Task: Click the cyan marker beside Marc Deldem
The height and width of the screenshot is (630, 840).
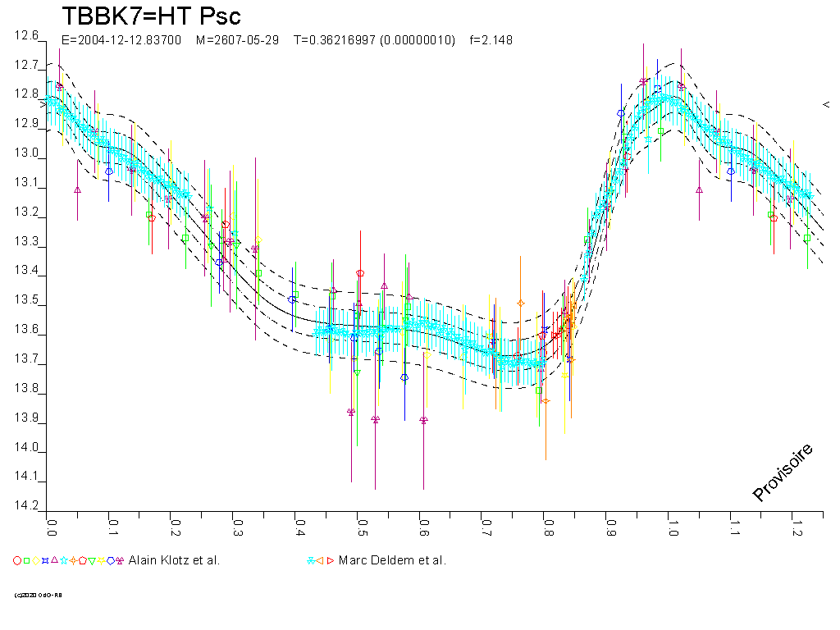Action: [x=310, y=560]
